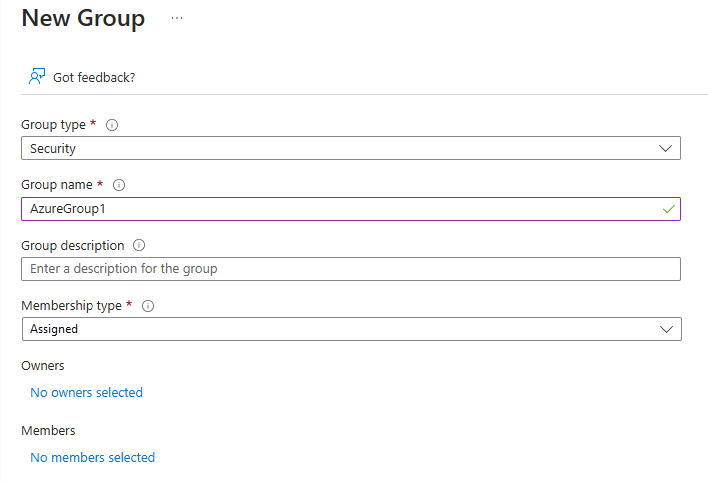Viewport: 708px width, 482px height.
Task: Click the feedback person icon
Action: [38, 76]
